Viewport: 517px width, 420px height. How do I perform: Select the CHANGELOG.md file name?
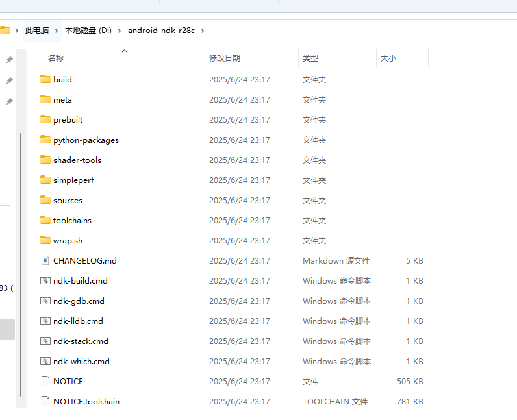point(84,260)
